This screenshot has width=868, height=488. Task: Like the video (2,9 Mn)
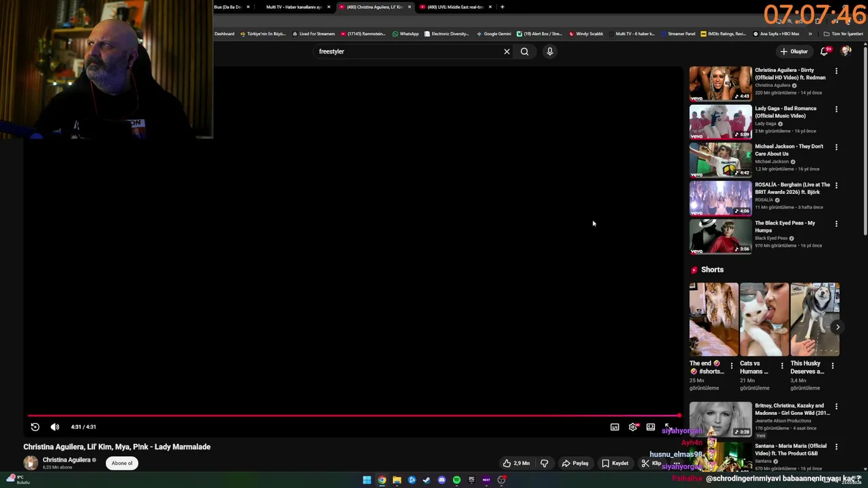click(516, 464)
